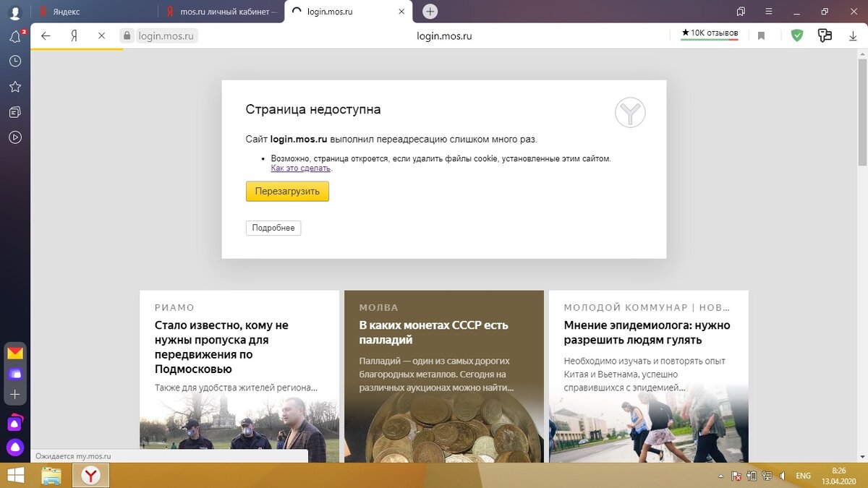This screenshot has width=868, height=488.
Task: Open the 10K отзывов site rating
Action: 710,34
